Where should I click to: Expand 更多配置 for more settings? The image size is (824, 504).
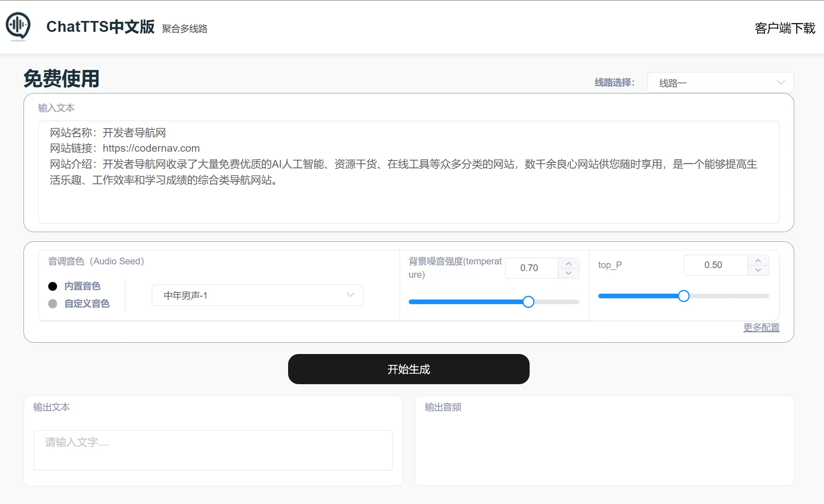(761, 328)
